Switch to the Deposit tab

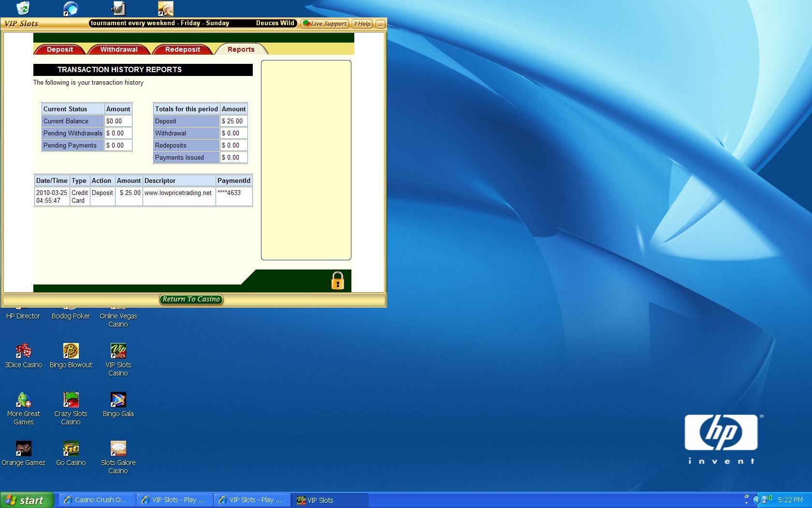[59, 49]
